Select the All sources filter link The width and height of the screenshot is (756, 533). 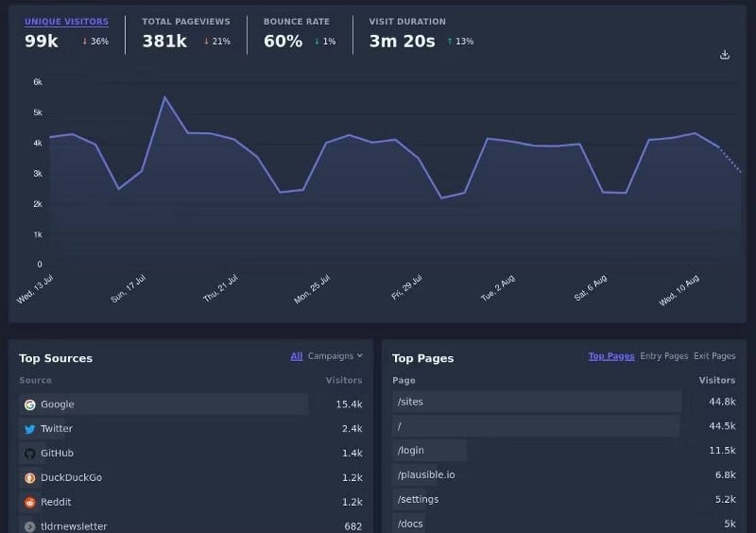(x=297, y=356)
